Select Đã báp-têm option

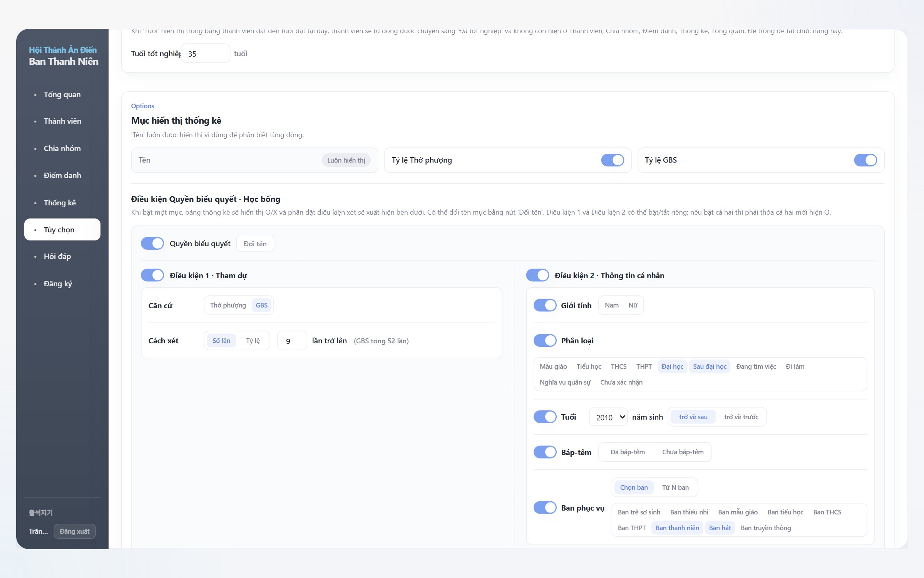[x=628, y=452]
